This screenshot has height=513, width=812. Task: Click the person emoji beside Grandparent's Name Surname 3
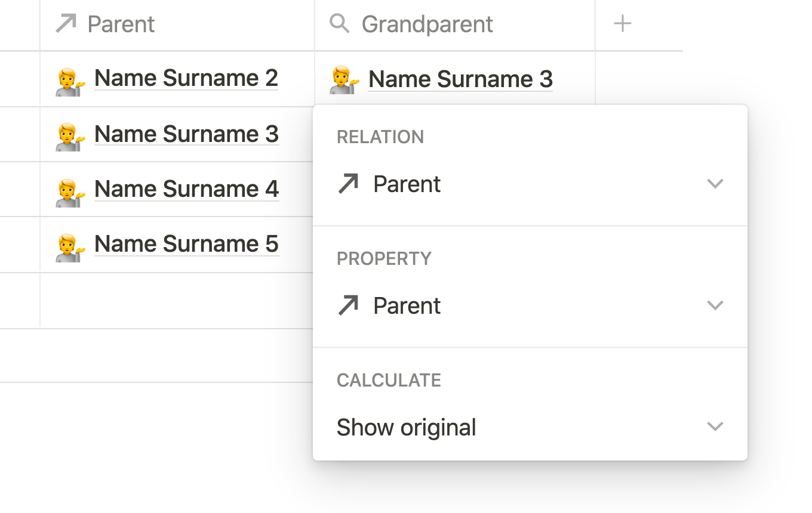[x=345, y=81]
